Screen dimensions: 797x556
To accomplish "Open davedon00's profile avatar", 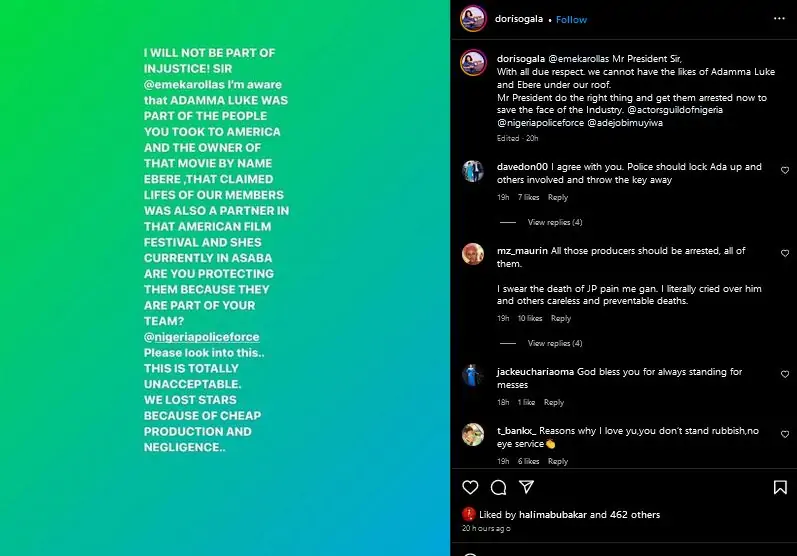I will click(473, 171).
